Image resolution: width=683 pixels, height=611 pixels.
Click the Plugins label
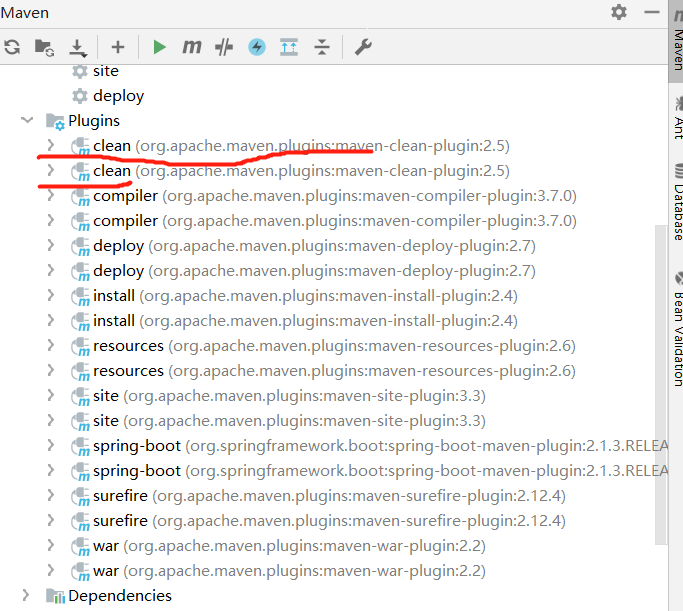[94, 121]
